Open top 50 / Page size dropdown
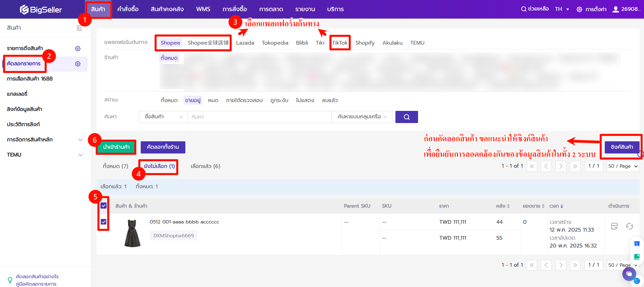The image size is (644, 287). pyautogui.click(x=623, y=166)
